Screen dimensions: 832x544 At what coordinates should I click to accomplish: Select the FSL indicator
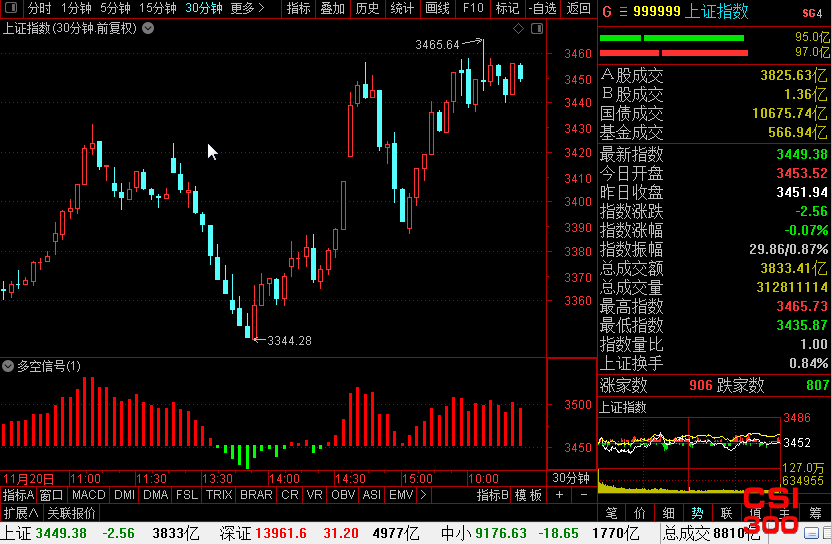(x=187, y=495)
